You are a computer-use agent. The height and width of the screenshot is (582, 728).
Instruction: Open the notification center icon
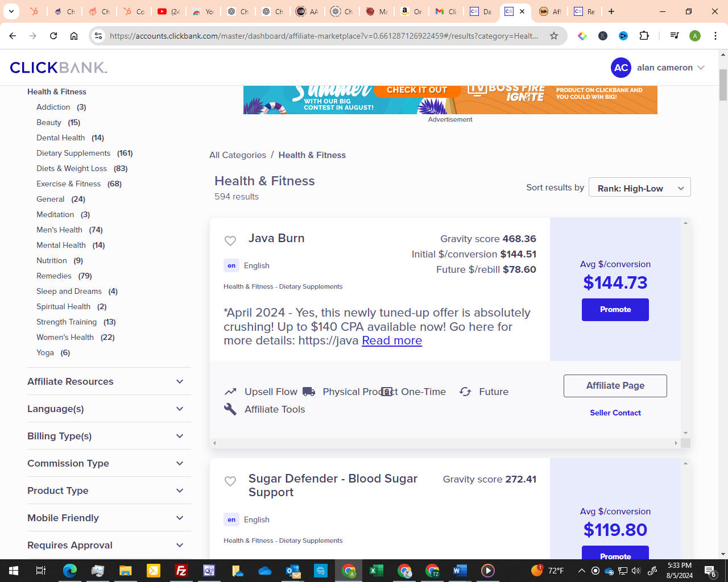pos(710,571)
